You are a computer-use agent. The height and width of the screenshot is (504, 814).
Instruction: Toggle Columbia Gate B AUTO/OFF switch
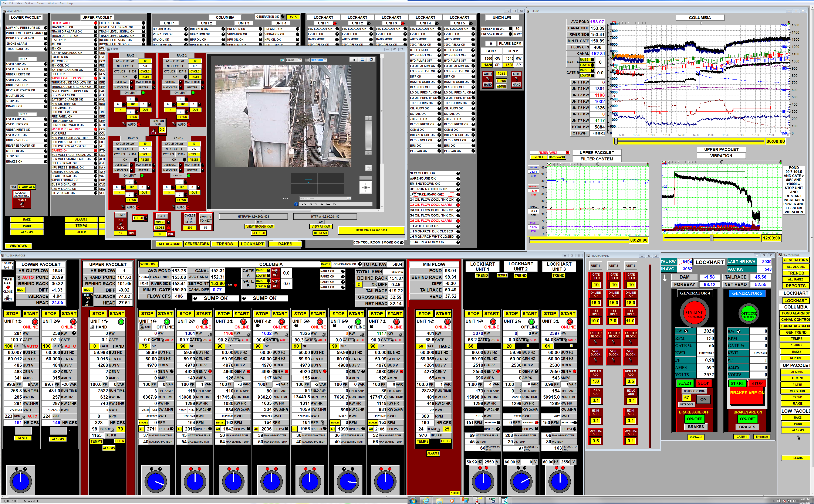[x=276, y=283]
